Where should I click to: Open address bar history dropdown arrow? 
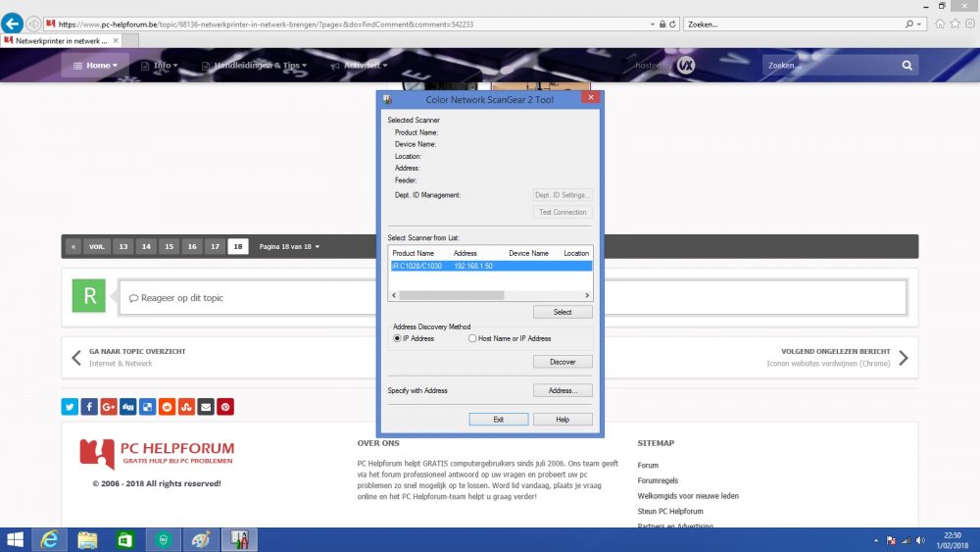(653, 24)
